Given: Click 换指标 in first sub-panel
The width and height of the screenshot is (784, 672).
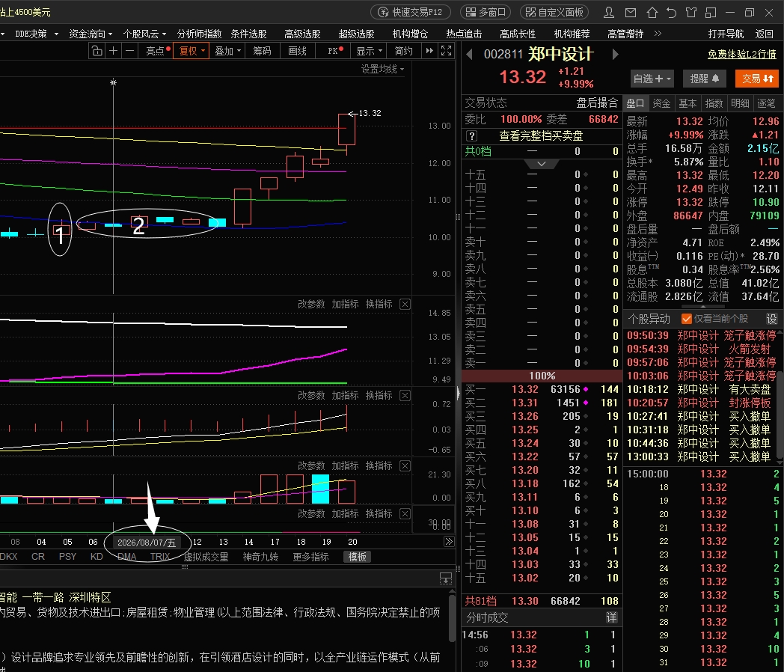Looking at the screenshot, I should coord(379,304).
